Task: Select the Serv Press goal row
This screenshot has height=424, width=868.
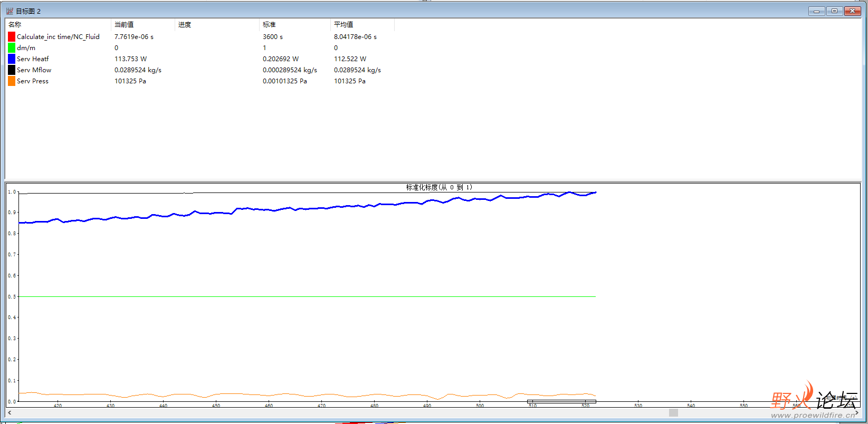Action: click(33, 81)
